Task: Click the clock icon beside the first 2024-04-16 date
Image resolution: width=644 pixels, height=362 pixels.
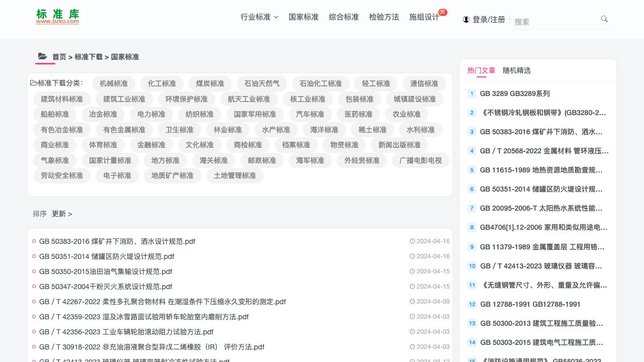Action: click(x=412, y=241)
